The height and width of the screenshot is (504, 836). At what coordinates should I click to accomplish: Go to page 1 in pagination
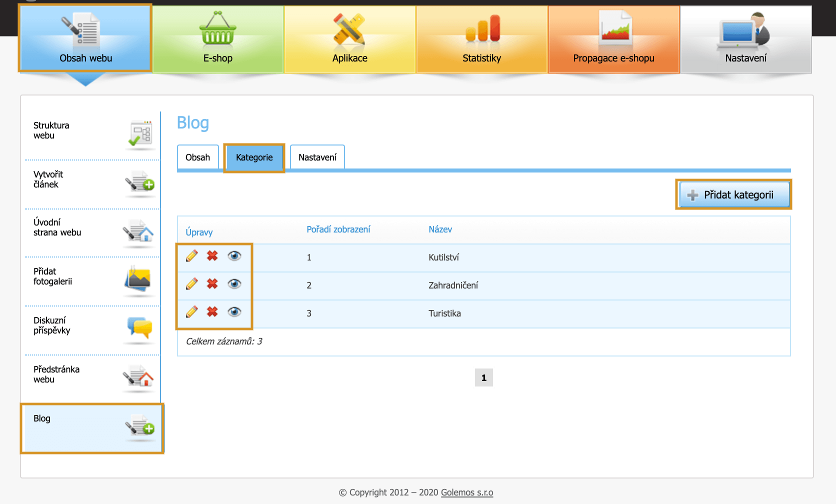click(x=483, y=378)
